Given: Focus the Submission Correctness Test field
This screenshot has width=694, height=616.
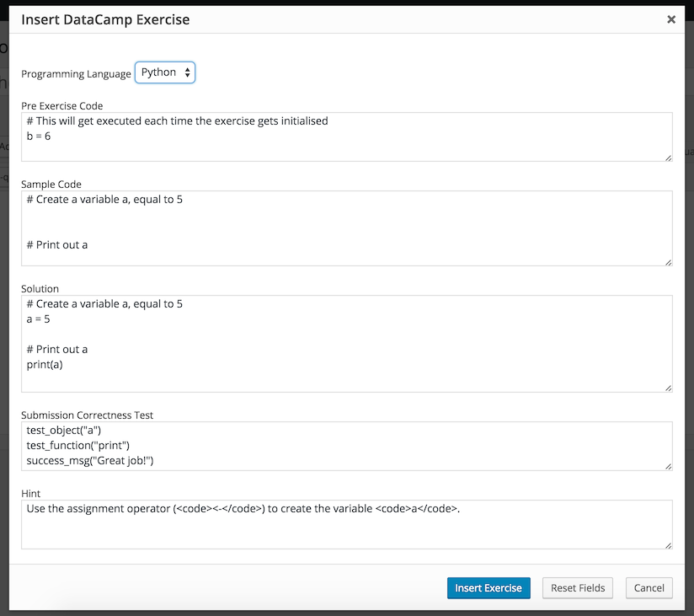Looking at the screenshot, I should pyautogui.click(x=346, y=446).
